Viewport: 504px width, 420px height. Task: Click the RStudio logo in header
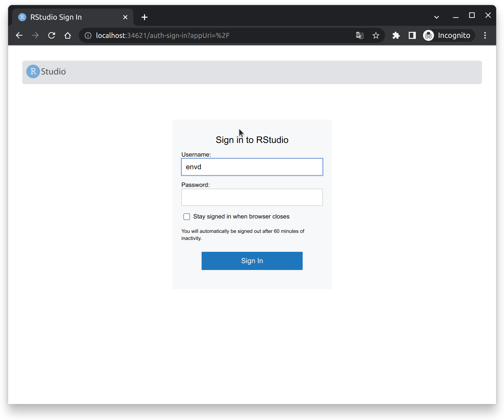click(46, 72)
